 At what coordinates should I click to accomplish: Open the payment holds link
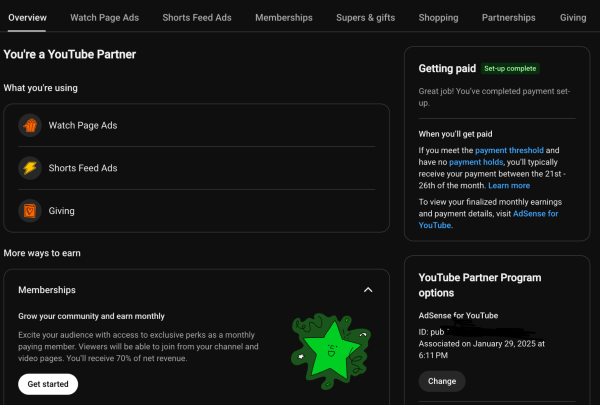(476, 162)
